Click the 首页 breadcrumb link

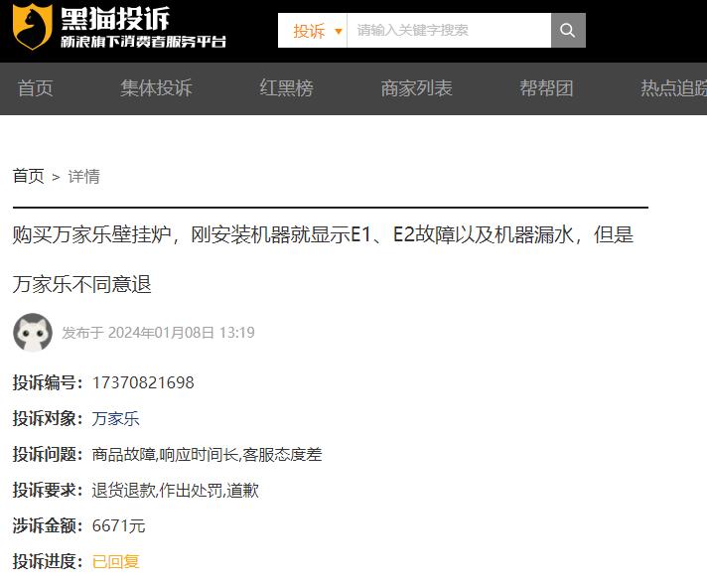coord(29,177)
